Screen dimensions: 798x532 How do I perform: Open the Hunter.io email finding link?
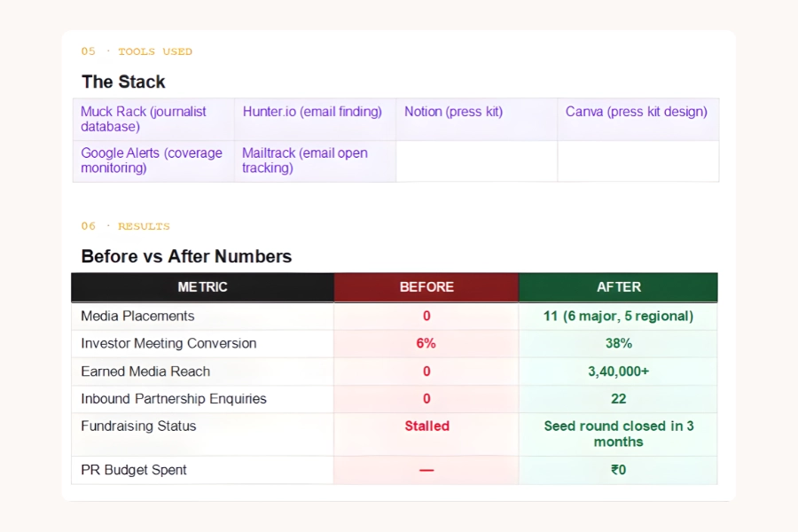(x=312, y=112)
